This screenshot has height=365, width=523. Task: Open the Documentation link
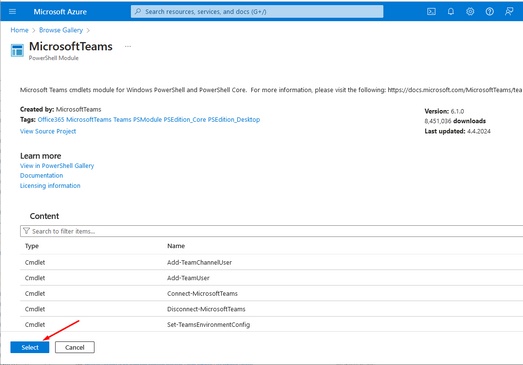click(x=41, y=175)
